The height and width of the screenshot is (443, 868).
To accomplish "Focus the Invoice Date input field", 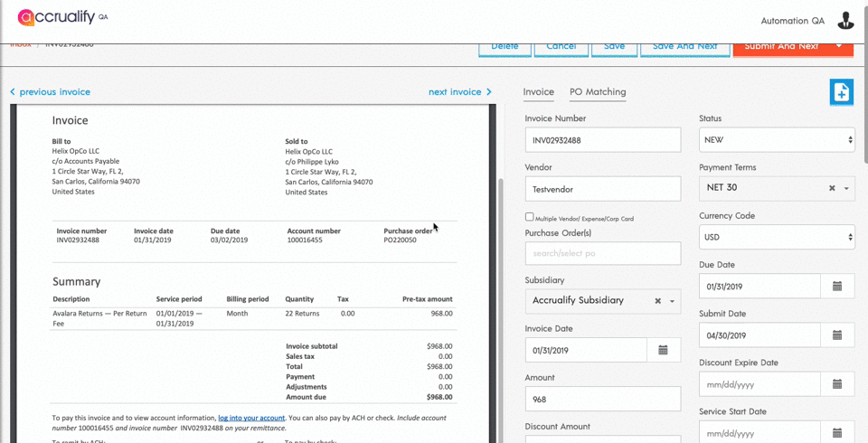I will [x=586, y=350].
